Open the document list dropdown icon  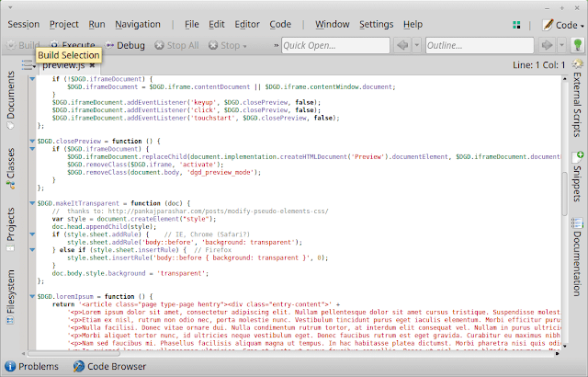(x=28, y=65)
